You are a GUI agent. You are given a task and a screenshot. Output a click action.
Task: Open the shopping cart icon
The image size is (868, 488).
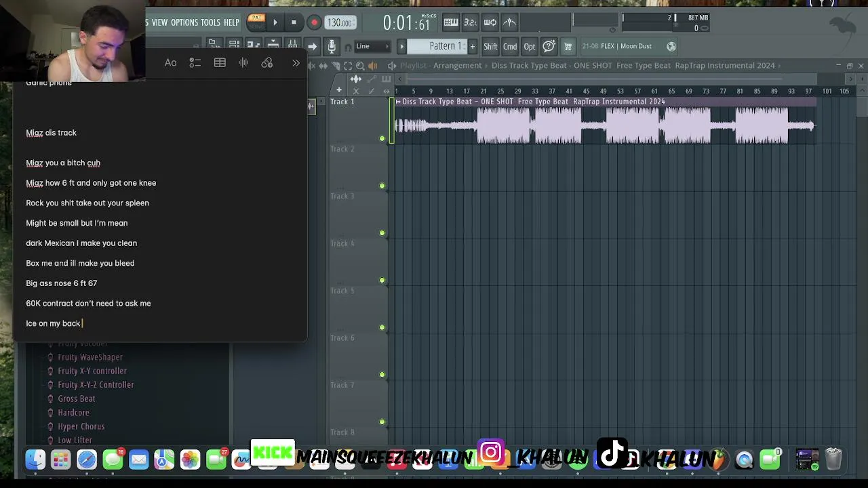tap(568, 46)
